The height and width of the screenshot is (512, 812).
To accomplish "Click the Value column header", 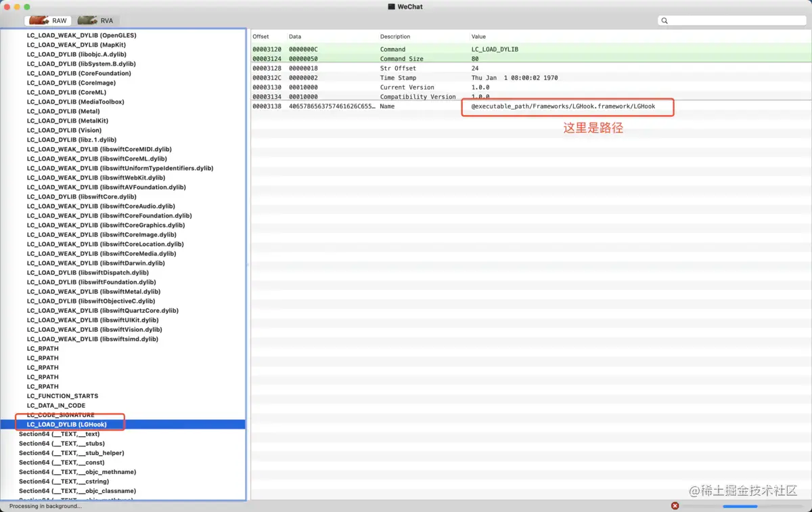I will click(x=478, y=37).
